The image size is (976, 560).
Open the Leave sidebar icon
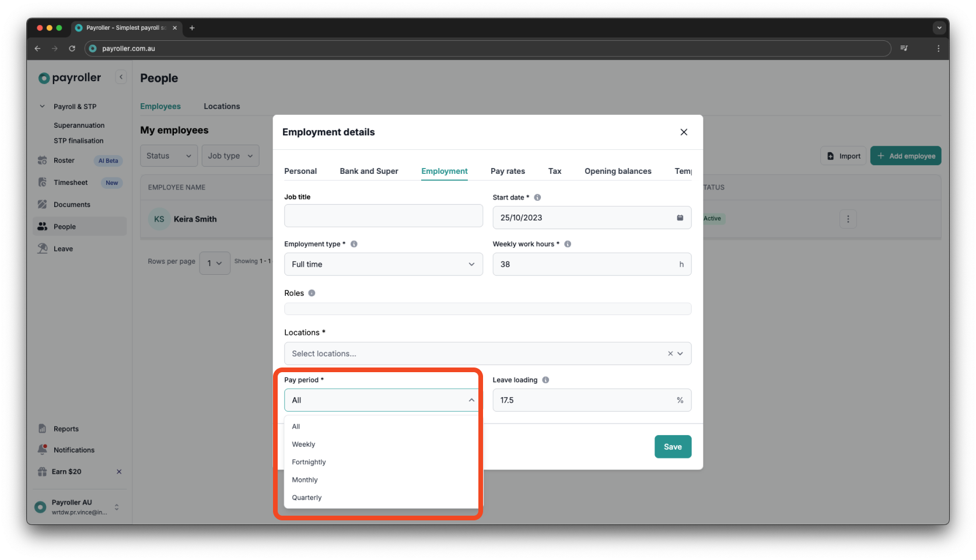(43, 248)
